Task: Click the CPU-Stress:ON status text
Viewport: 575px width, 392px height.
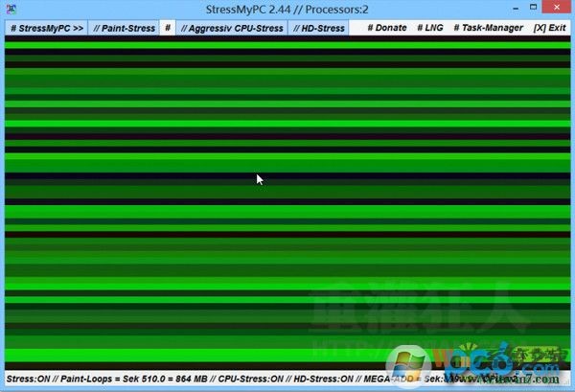Action: (251, 379)
